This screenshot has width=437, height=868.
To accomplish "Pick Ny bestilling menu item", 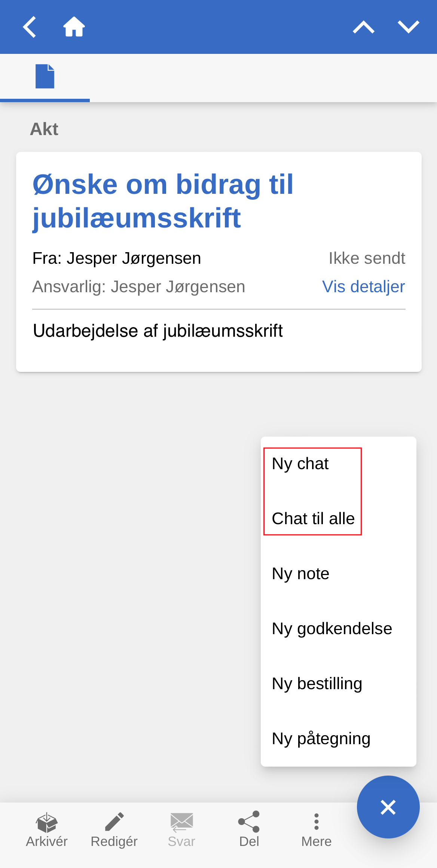I will pos(317,684).
